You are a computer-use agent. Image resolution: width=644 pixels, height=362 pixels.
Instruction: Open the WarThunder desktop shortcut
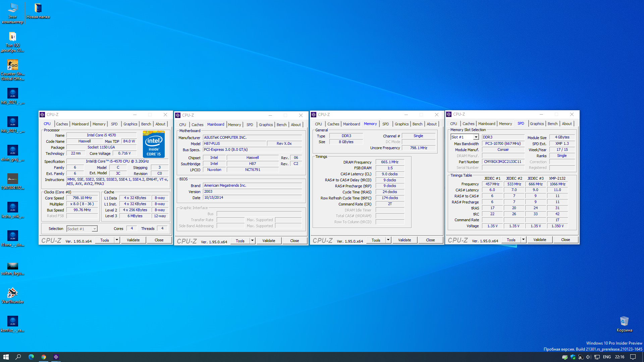(12, 293)
